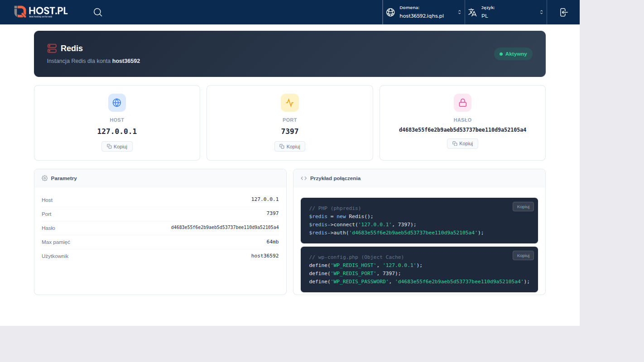Log out using the exit icon
The height and width of the screenshot is (362, 644).
click(x=563, y=12)
